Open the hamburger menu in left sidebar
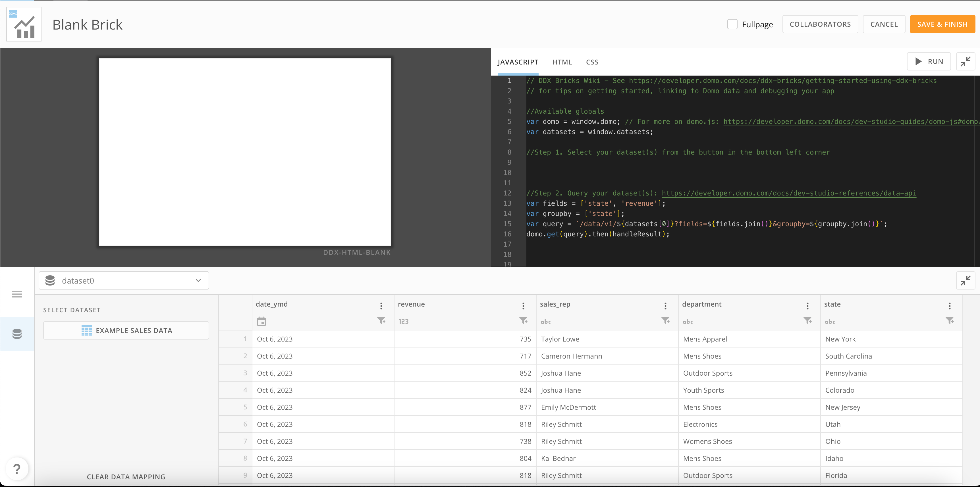Screen dimensions: 980x487 [x=17, y=294]
